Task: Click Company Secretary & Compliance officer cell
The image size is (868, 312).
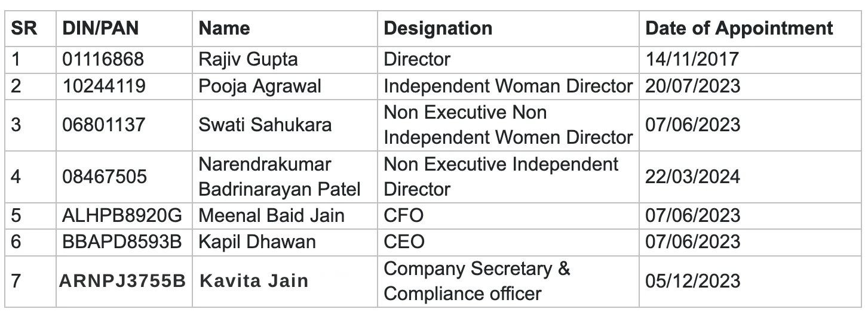Action: coord(477,281)
